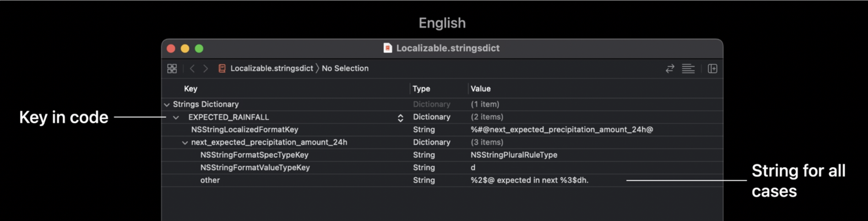Viewport: 868px width, 221px height.
Task: Click the '%2$@ expected in next %3$dh.' value
Action: pyautogui.click(x=530, y=180)
